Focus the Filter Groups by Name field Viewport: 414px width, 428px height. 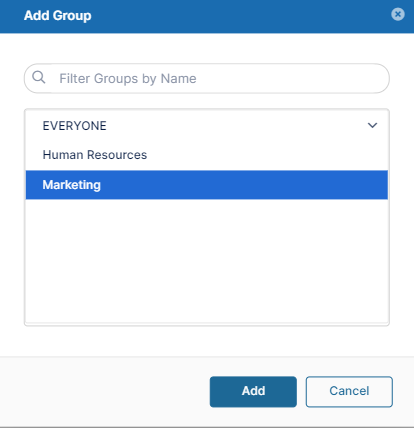pos(207,79)
